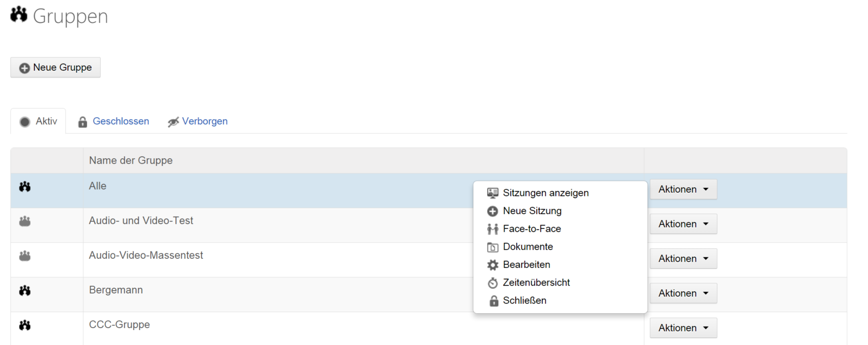
Task: Open the Aktionen dropdown for Audio-Video-Massentest
Action: (683, 258)
